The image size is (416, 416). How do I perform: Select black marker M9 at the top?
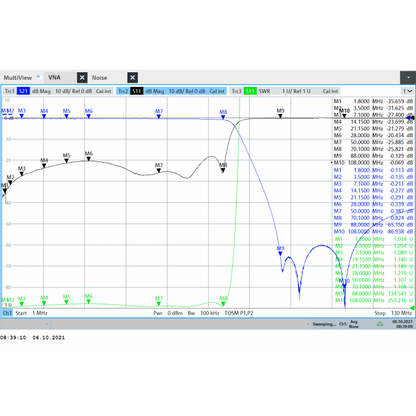click(x=281, y=113)
